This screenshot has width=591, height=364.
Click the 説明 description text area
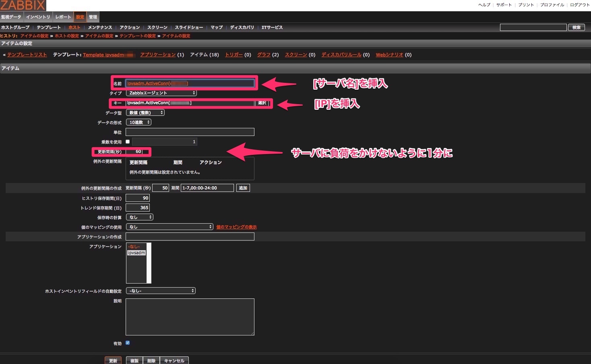point(190,317)
